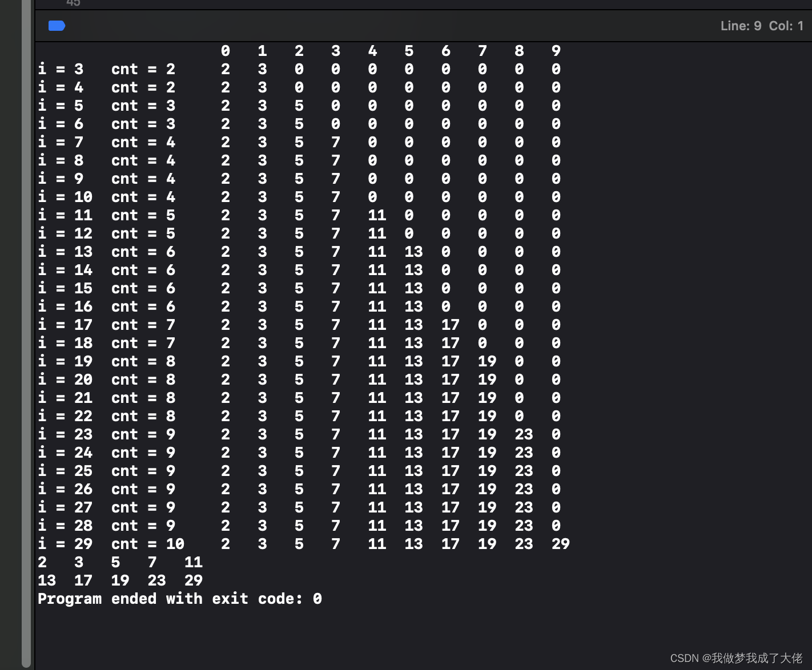Screen dimensions: 812x670
Task: Click column index 9 in the header row
Action: (x=556, y=51)
